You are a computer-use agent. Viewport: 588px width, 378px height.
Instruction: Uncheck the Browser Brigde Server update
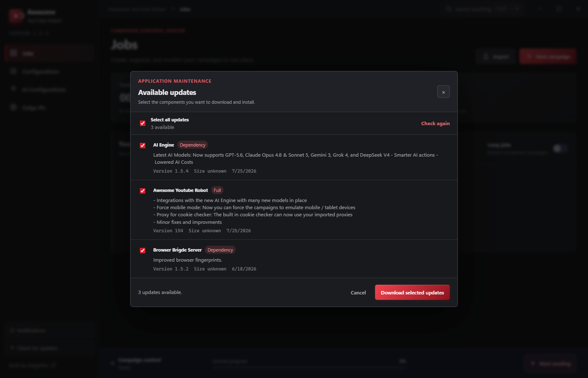[142, 250]
